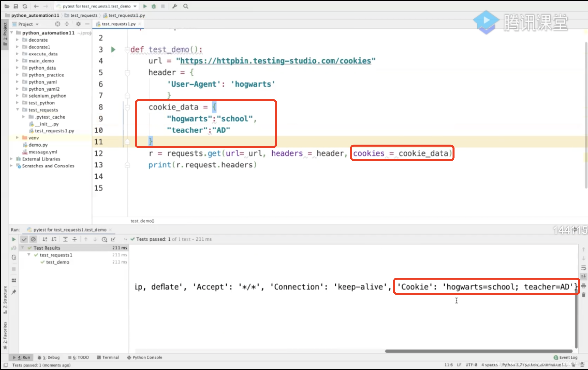The height and width of the screenshot is (370, 588).
Task: Toggle the Show Ignored tests filter
Action: pos(33,239)
